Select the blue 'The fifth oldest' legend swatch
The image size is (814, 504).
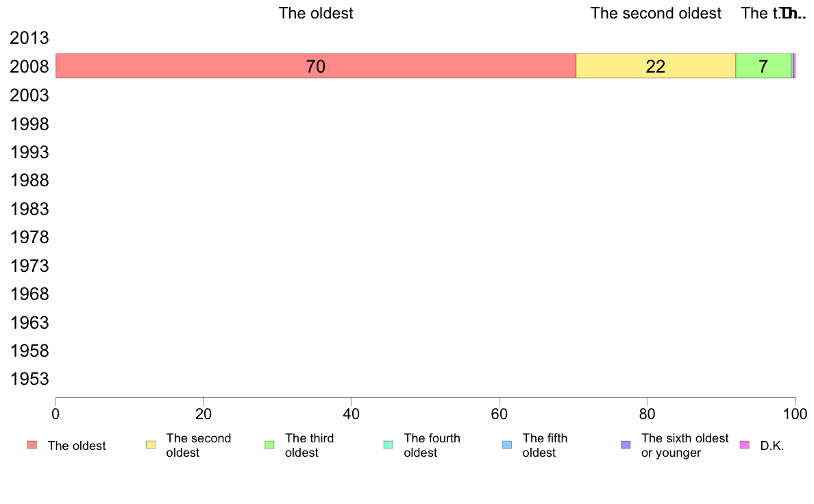[507, 445]
